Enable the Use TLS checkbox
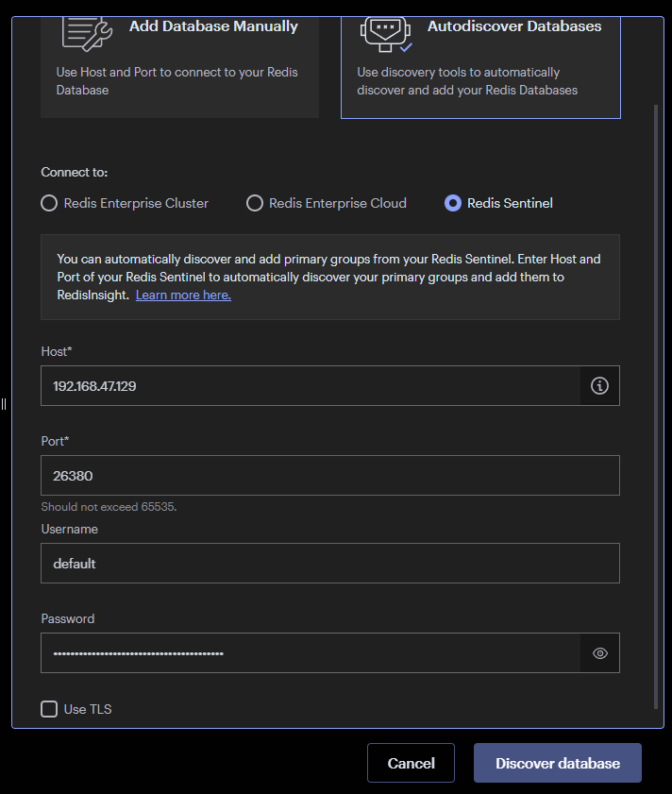Image resolution: width=672 pixels, height=794 pixels. coord(49,709)
